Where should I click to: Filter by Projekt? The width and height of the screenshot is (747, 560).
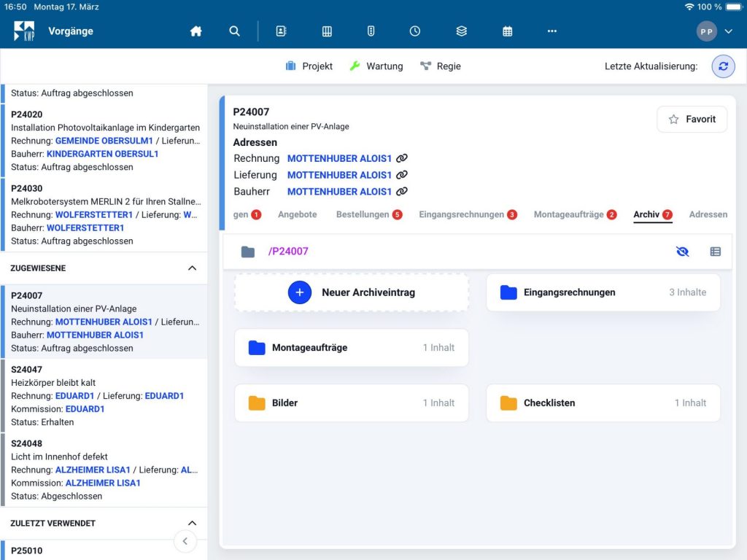click(x=309, y=66)
